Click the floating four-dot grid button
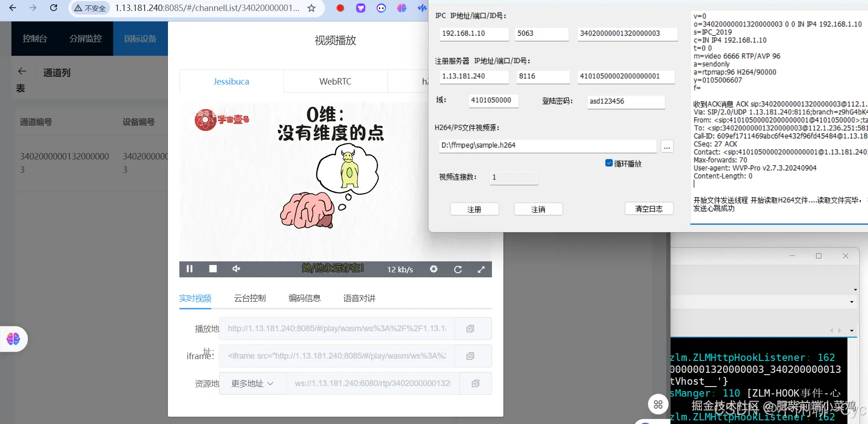The width and height of the screenshot is (868, 424). point(658,404)
